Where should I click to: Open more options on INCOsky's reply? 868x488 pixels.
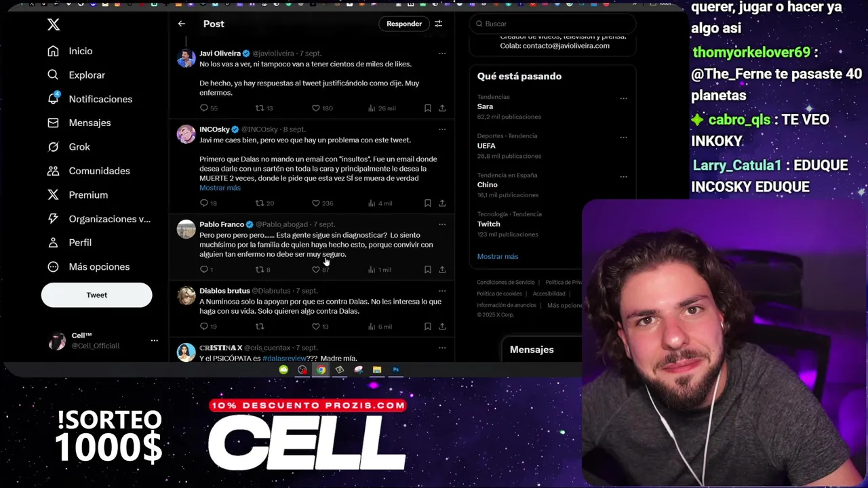tap(442, 129)
